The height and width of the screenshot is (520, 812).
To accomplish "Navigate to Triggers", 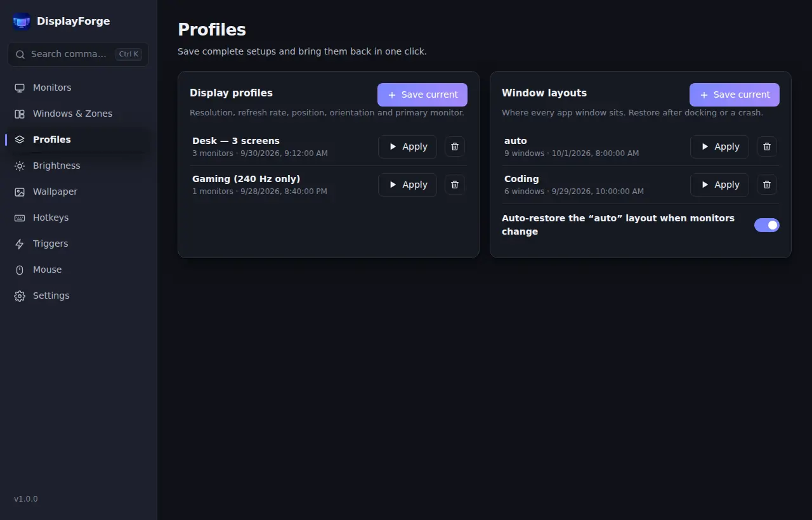I will click(x=78, y=244).
